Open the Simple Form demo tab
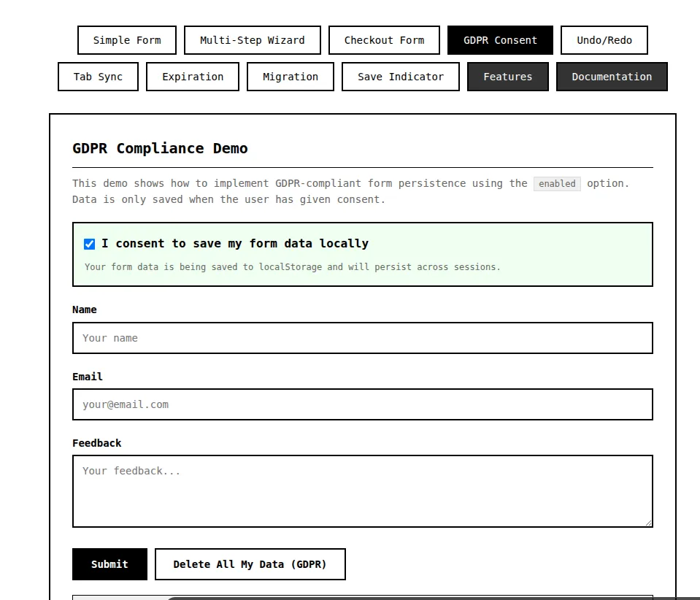Image resolution: width=700 pixels, height=600 pixels. tap(127, 40)
